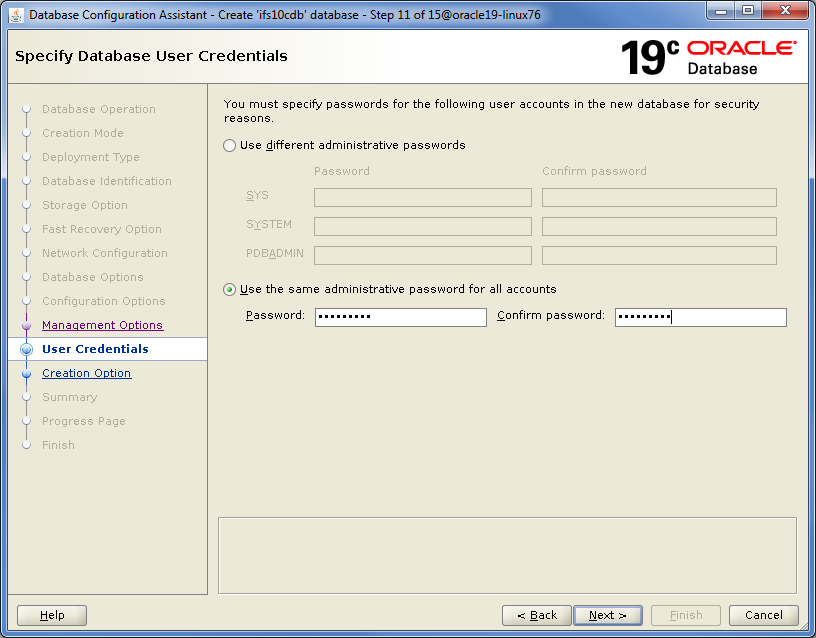Image resolution: width=816 pixels, height=638 pixels.
Task: Click the PDBADMIN confirm password field
Action: (x=659, y=255)
